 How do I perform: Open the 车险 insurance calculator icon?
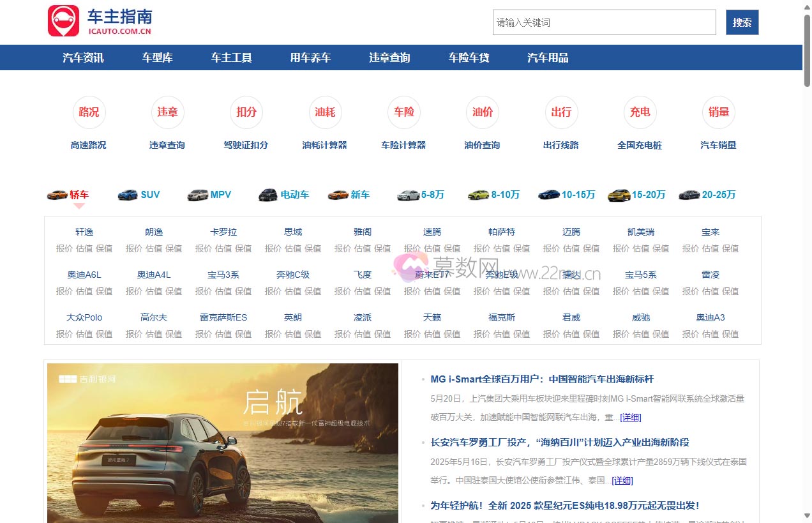pyautogui.click(x=403, y=112)
